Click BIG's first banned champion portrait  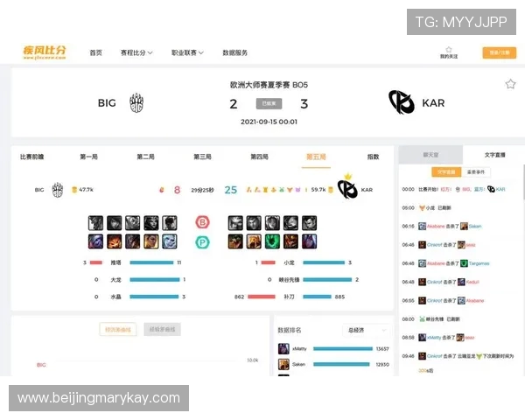point(95,223)
